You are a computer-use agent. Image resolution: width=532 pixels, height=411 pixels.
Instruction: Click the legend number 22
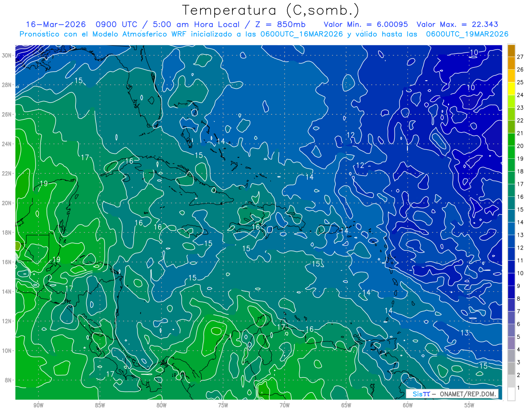[x=520, y=120]
